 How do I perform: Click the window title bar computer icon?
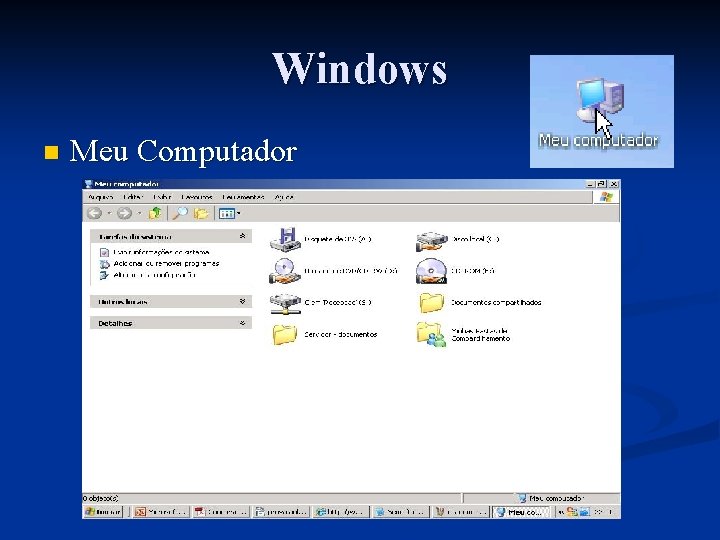coord(89,184)
